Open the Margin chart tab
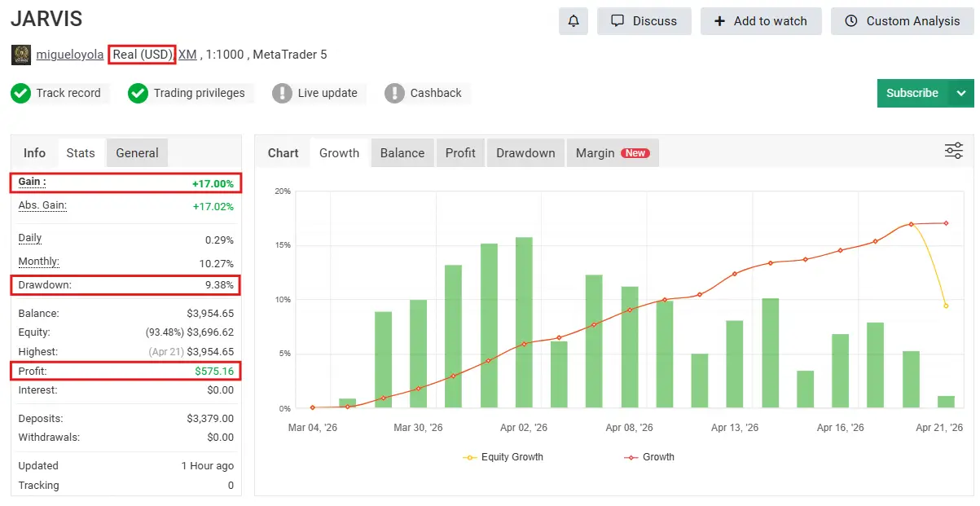The height and width of the screenshot is (506, 980). point(612,153)
